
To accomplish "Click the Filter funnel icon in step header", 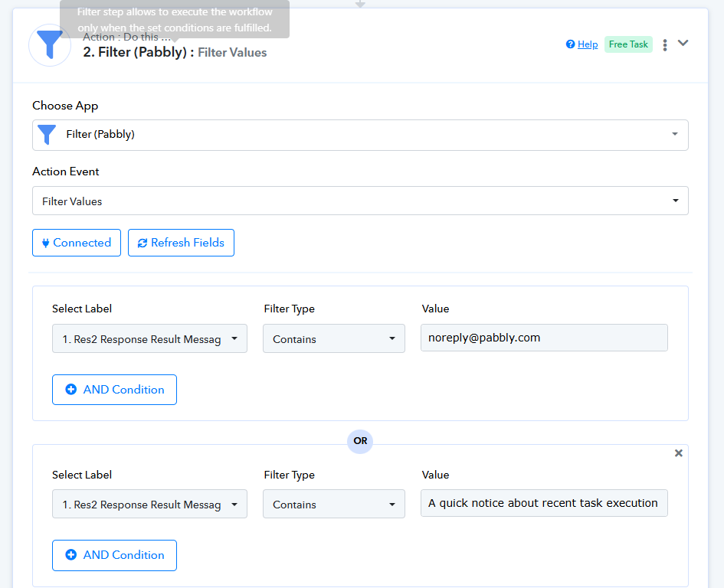I will tap(49, 44).
